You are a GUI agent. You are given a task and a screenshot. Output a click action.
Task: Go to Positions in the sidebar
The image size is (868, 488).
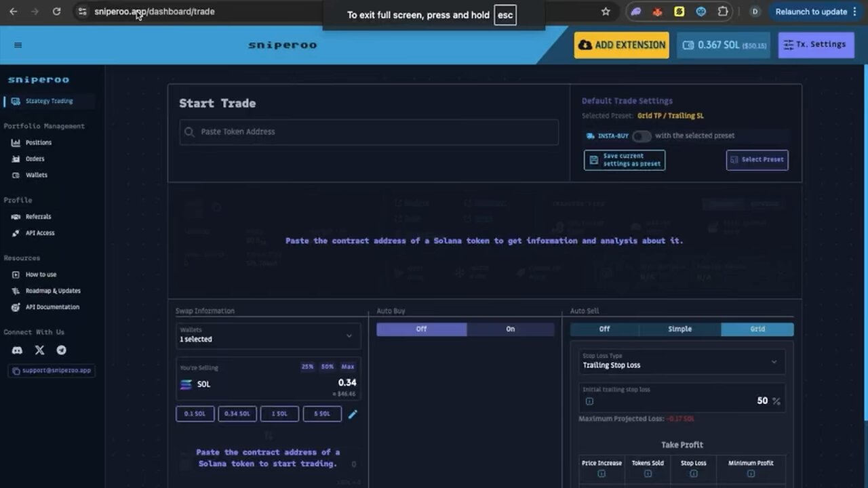[38, 143]
